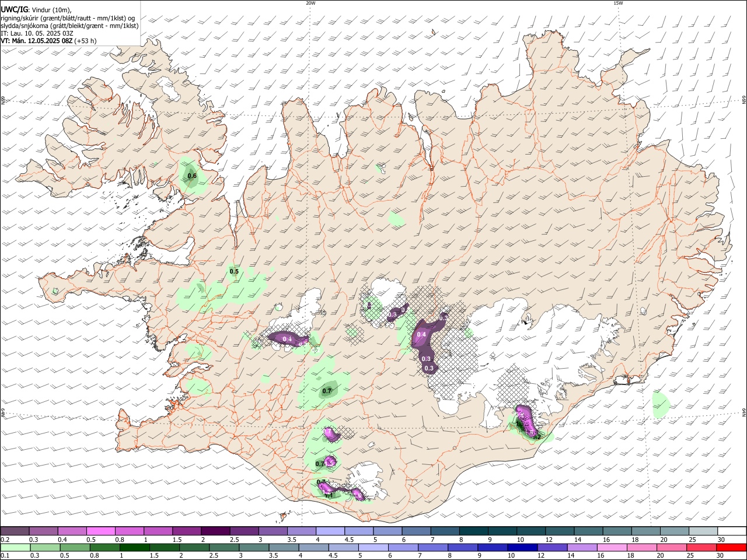
Task: Click the 'rigning/skúrir' legend description line
Action: (68, 17)
